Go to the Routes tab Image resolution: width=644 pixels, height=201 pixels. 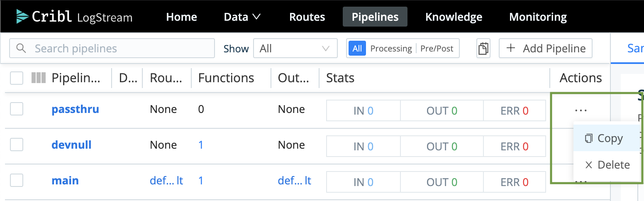[307, 17]
